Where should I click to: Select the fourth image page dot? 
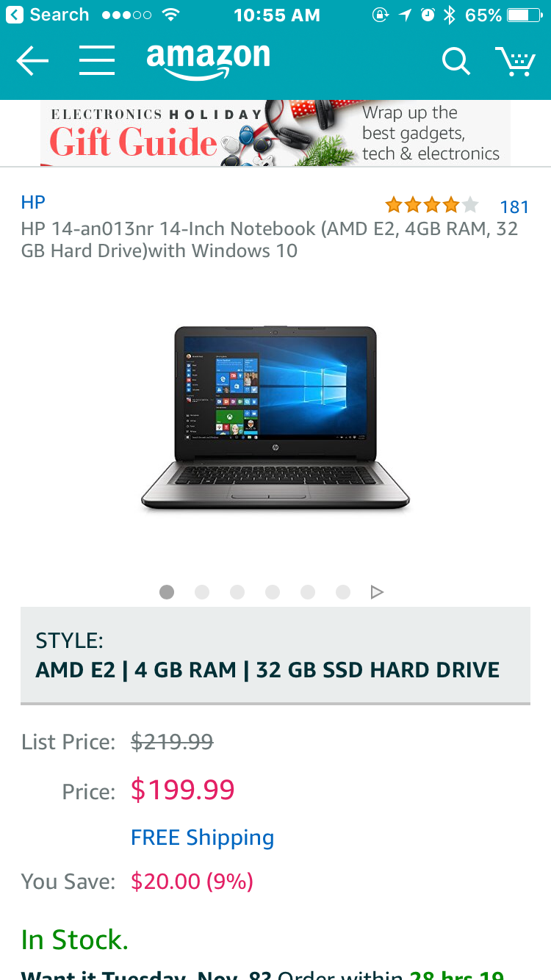click(x=273, y=592)
